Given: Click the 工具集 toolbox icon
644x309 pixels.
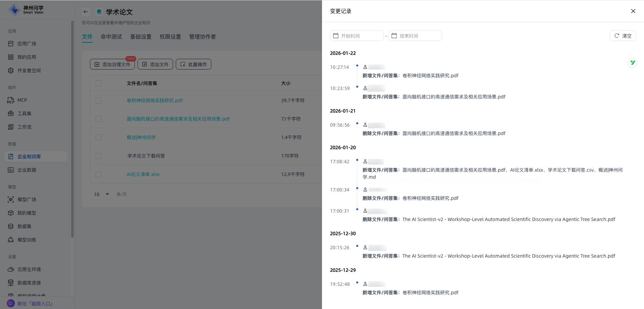Looking at the screenshot, I should 11,114.
